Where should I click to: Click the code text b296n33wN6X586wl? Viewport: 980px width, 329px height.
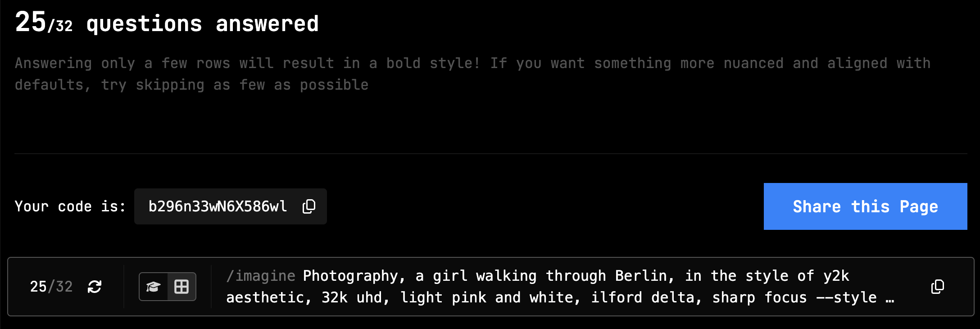click(218, 206)
